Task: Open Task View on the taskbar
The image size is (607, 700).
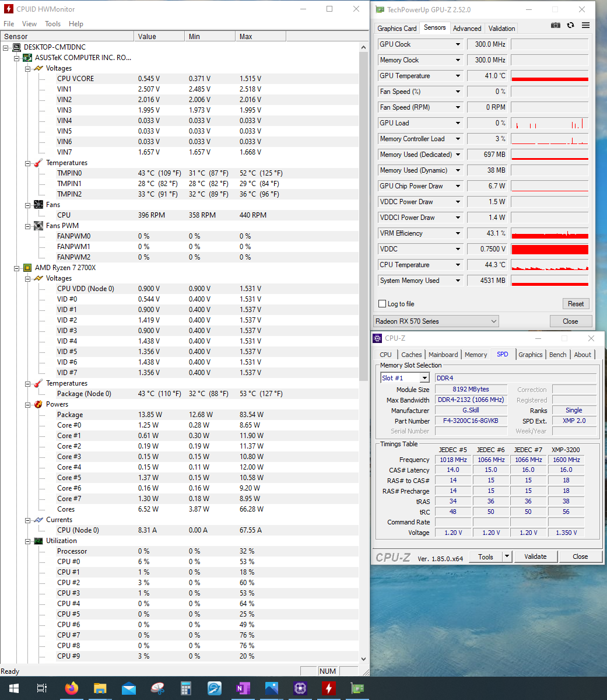Action: (x=42, y=688)
